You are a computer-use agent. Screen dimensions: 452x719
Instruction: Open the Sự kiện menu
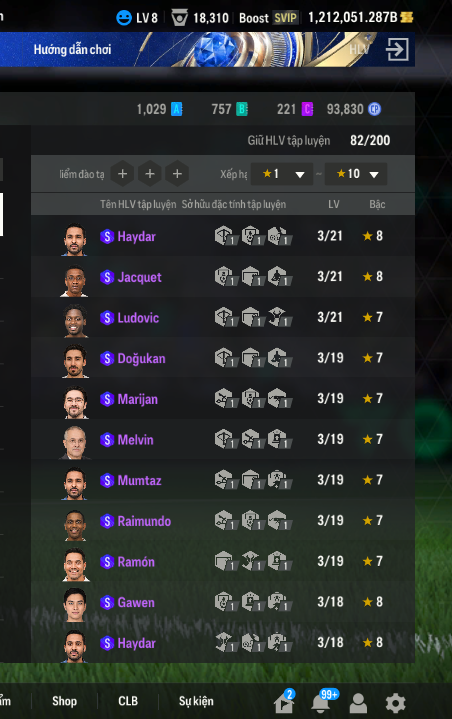pos(196,701)
